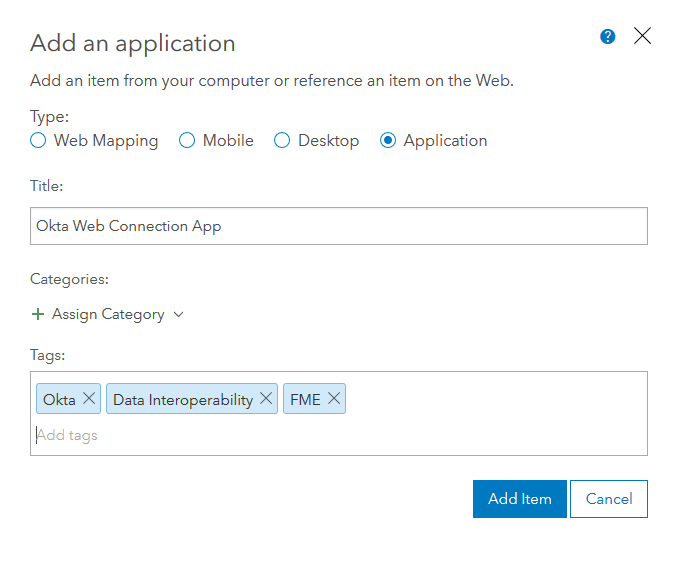
Task: Remove the FME tag
Action: coord(333,398)
